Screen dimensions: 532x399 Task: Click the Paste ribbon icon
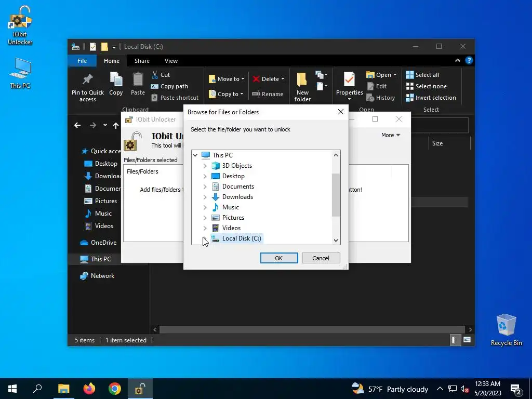(138, 84)
